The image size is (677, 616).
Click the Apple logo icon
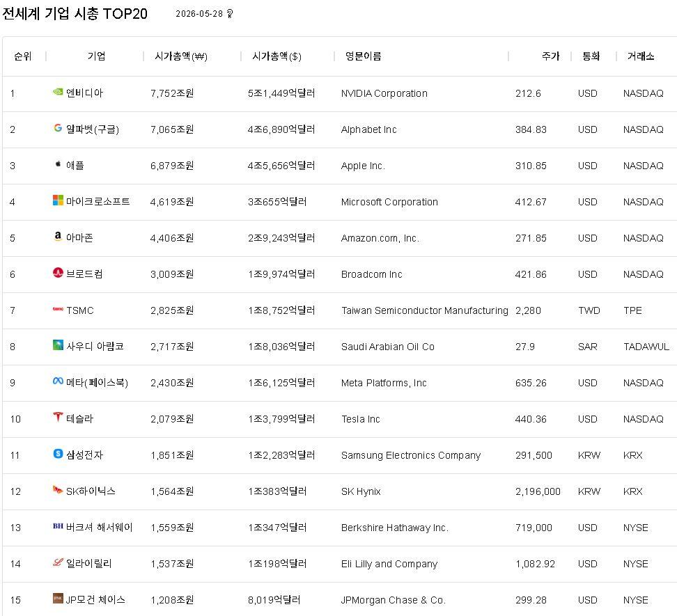[58, 164]
